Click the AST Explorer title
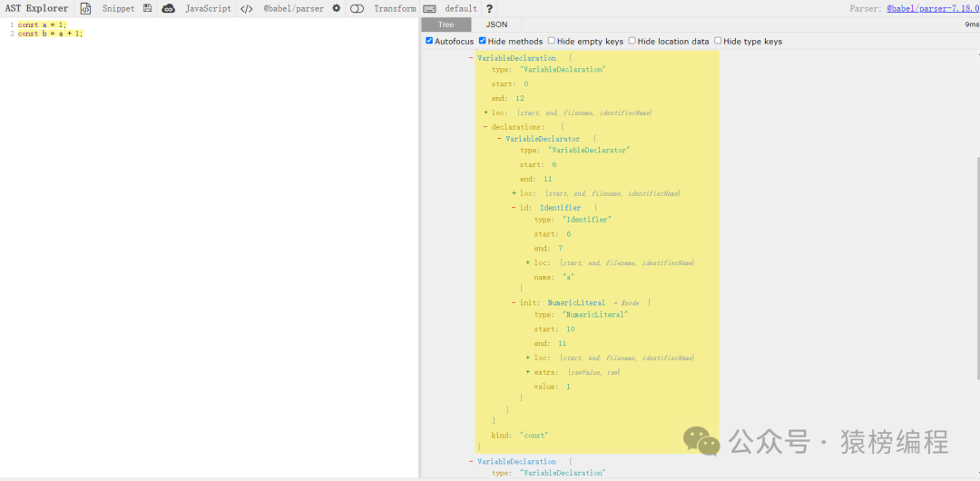 [x=37, y=9]
